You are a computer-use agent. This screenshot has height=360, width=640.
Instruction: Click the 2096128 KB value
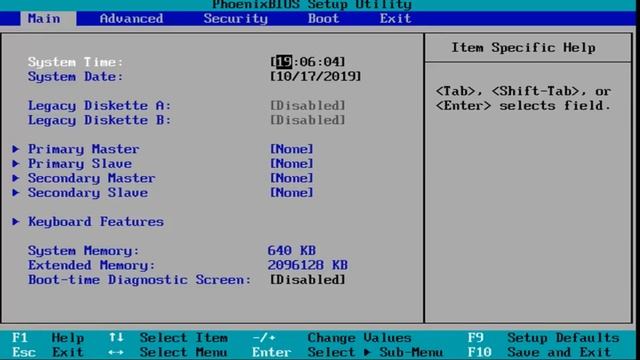point(308,265)
